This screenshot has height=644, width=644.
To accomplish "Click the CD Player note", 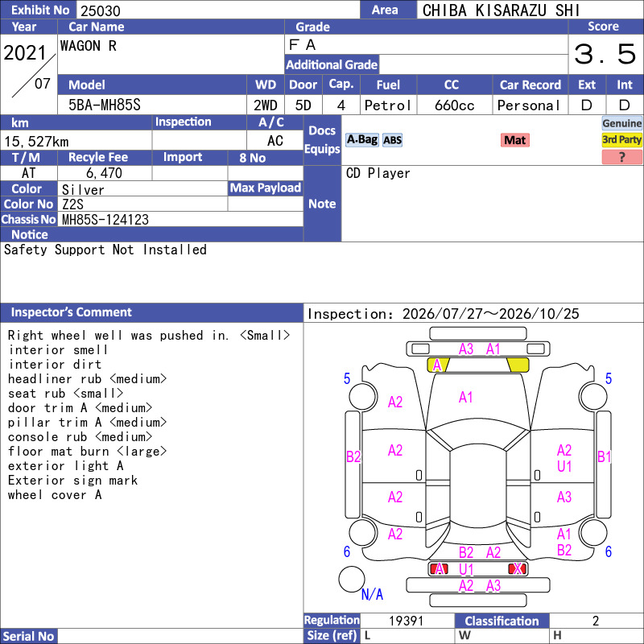I will point(378,173).
